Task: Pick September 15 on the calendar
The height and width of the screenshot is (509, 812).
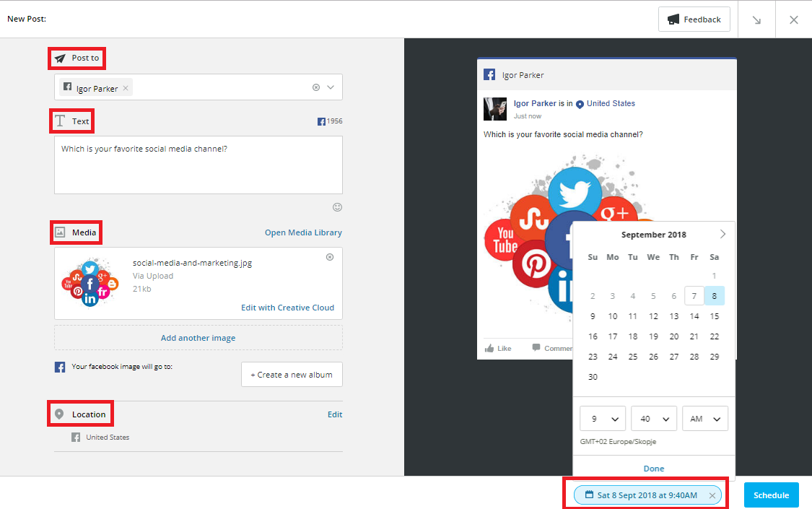Action: [714, 316]
